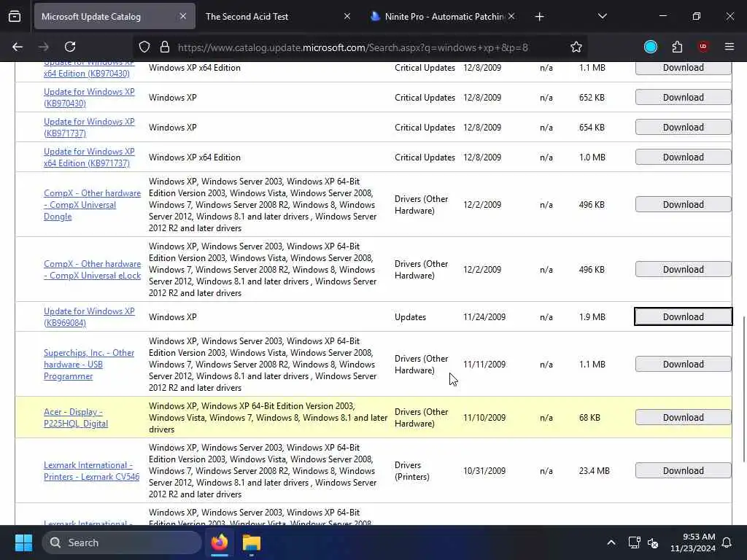This screenshot has height=560, width=747.
Task: Click the address bar URL
Action: 352,47
